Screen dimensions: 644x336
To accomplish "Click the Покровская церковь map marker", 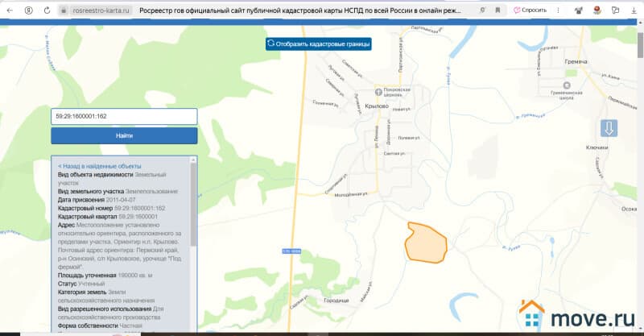I will pyautogui.click(x=378, y=92).
